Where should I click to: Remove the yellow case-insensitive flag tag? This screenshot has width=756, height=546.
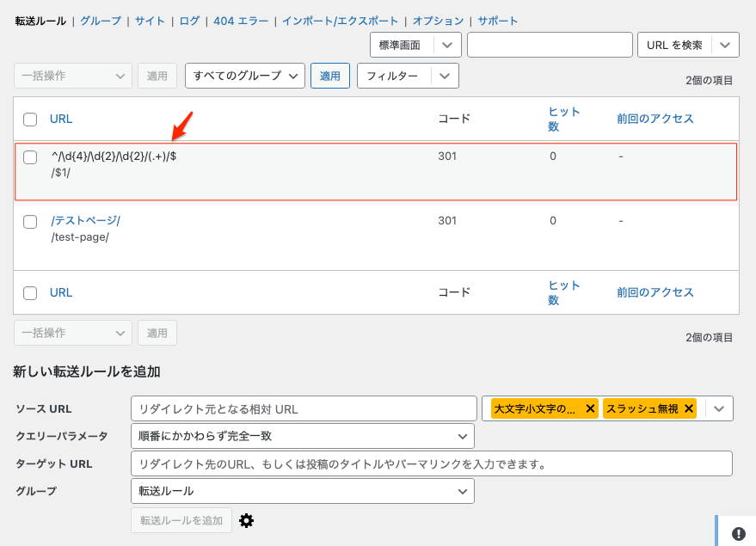click(x=590, y=409)
